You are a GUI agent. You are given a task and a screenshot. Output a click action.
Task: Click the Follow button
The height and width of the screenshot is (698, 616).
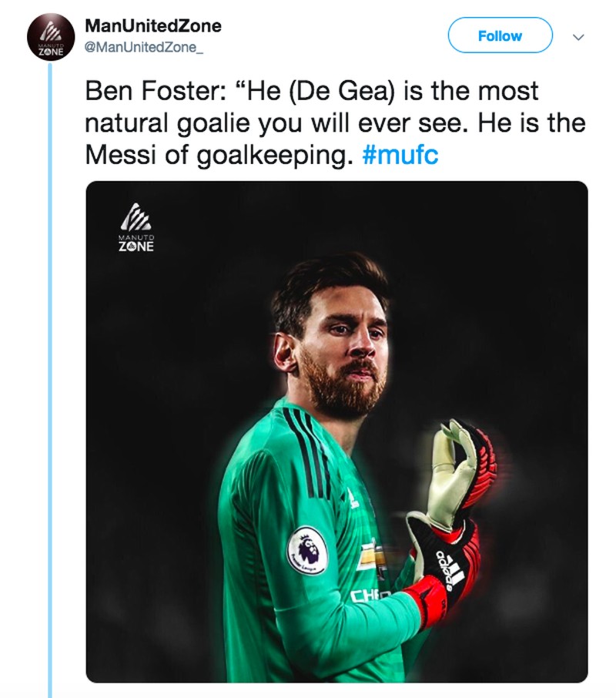click(x=500, y=35)
